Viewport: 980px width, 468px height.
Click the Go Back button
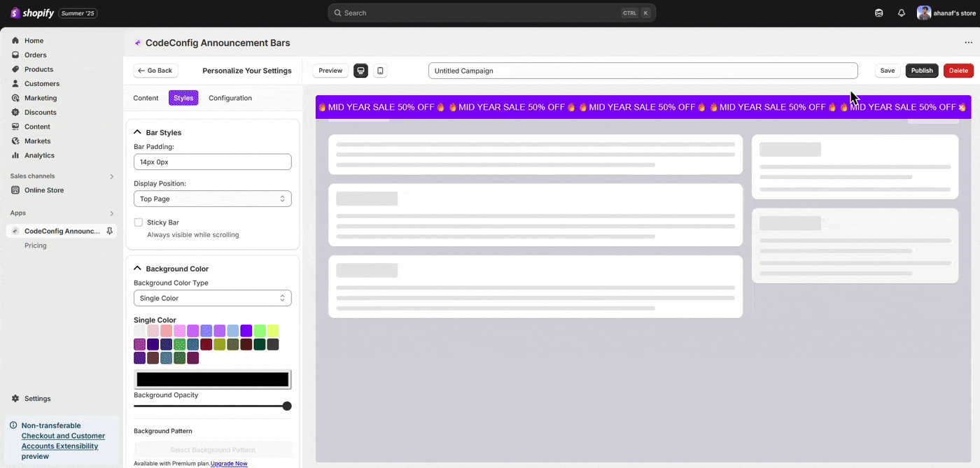(155, 71)
